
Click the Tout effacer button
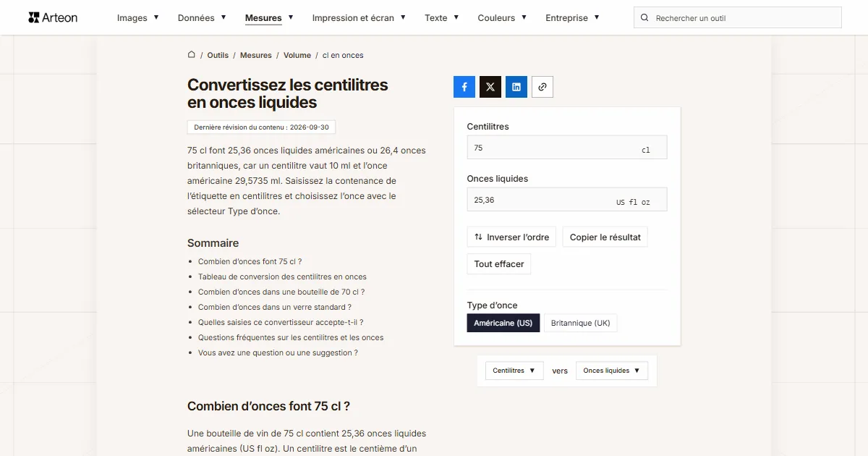point(499,264)
